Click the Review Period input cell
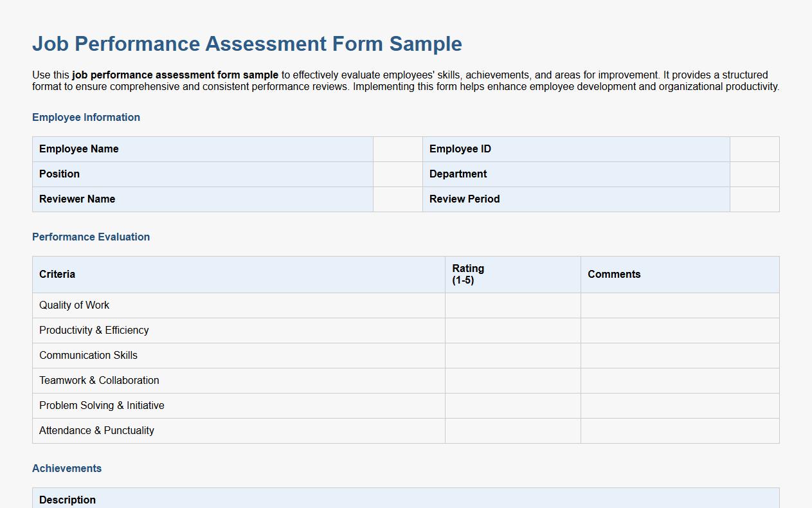The width and height of the screenshot is (812, 508). point(753,199)
